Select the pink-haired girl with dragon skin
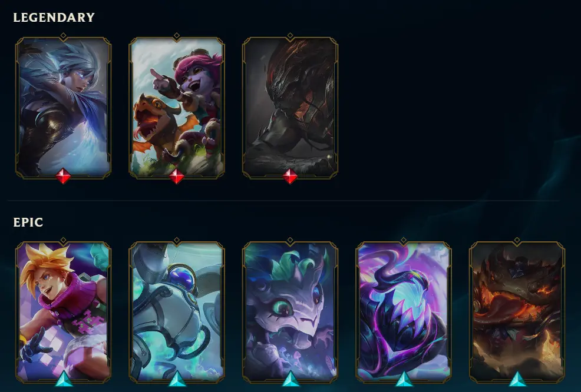The width and height of the screenshot is (581, 392). [176, 107]
